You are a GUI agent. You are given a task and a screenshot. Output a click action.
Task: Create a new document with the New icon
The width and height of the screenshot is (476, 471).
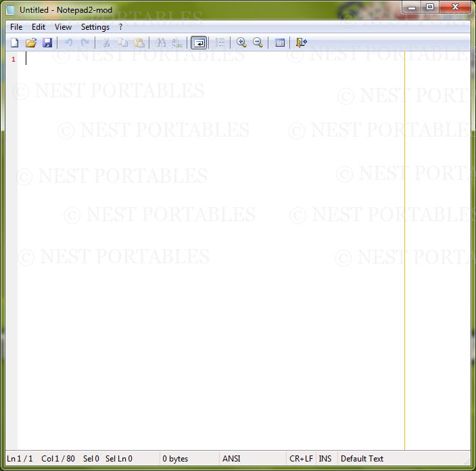[x=14, y=43]
